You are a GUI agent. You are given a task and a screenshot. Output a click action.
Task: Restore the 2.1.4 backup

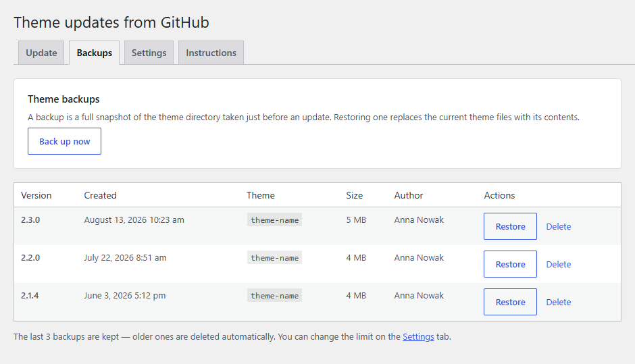click(x=510, y=302)
